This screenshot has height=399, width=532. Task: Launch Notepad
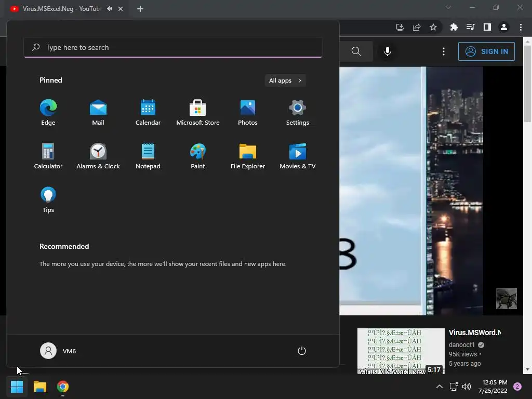click(148, 156)
